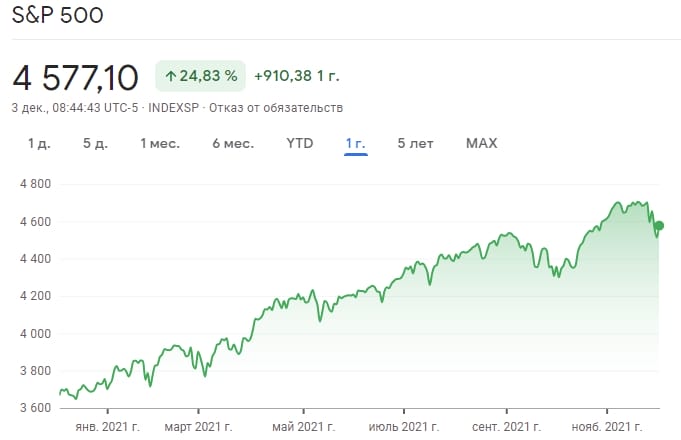Screen dimensions: 681x440
Task: Click the green up arrow in percentage badge
Action: (171, 76)
